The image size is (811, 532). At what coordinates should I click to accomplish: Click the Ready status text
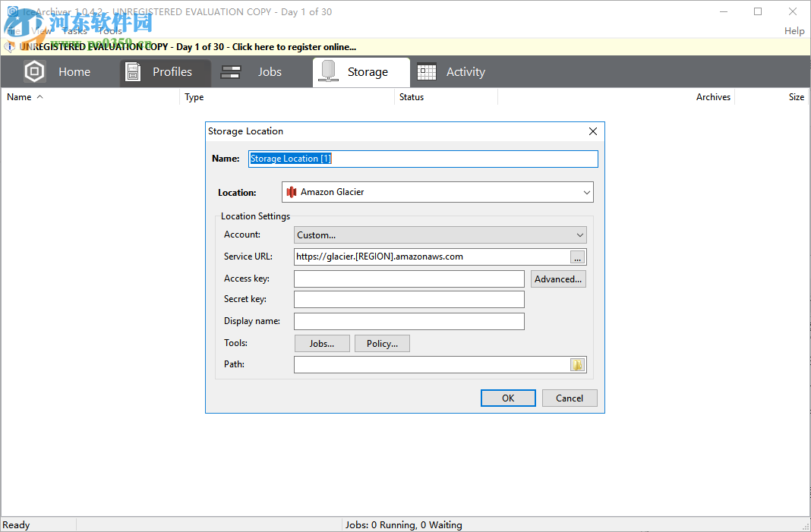click(x=16, y=524)
